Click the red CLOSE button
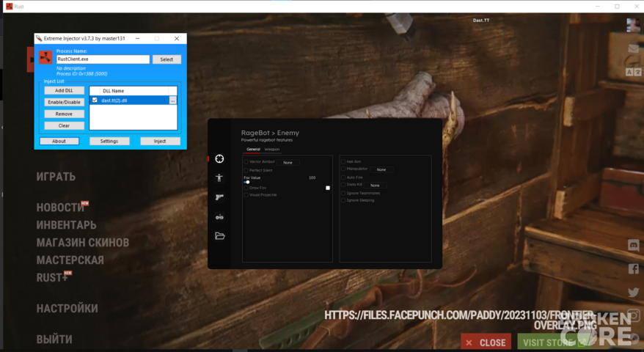Screen dimensions: 644x352 pyautogui.click(x=486, y=342)
